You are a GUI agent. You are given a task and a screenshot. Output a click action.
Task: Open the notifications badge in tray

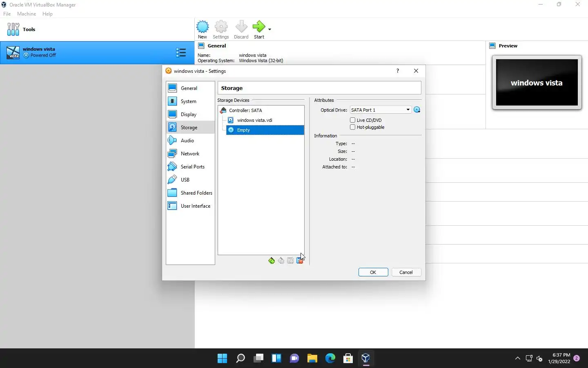click(x=577, y=358)
